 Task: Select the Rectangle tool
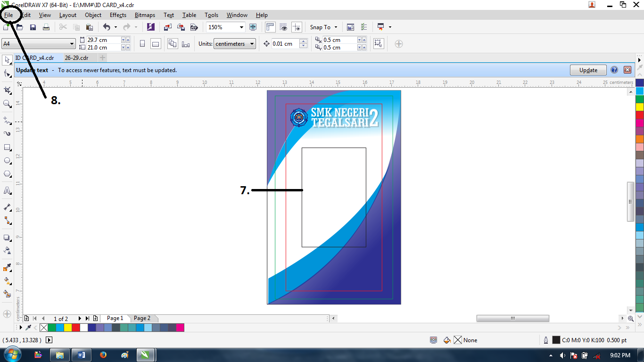click(x=7, y=147)
